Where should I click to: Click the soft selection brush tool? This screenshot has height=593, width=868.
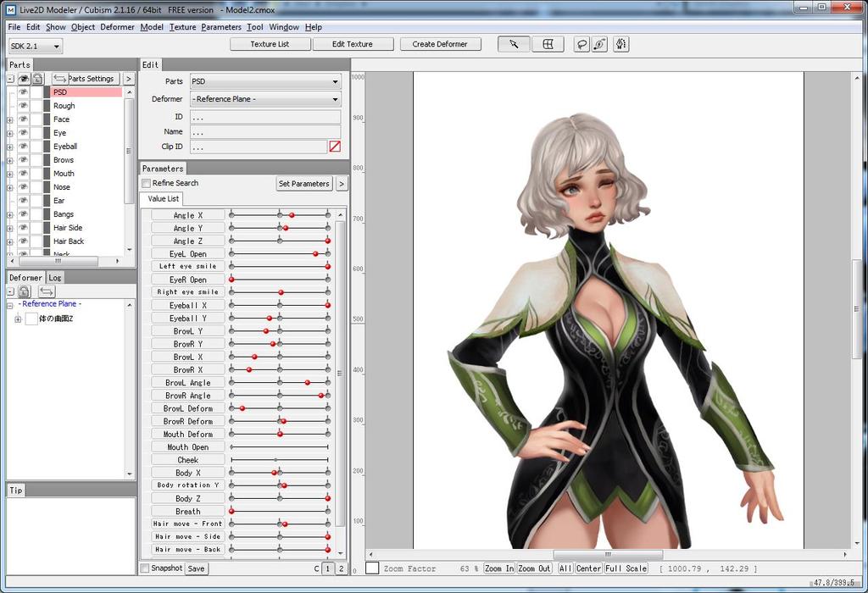[x=600, y=44]
